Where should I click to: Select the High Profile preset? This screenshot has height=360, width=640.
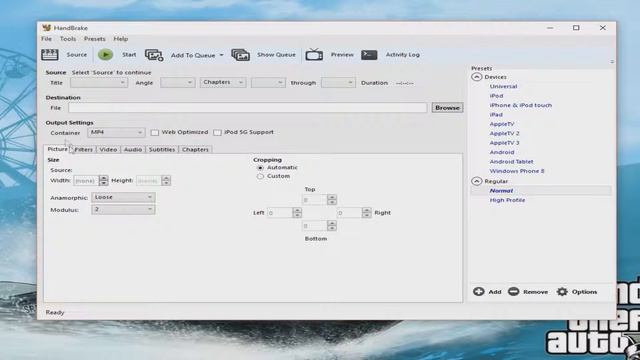507,200
